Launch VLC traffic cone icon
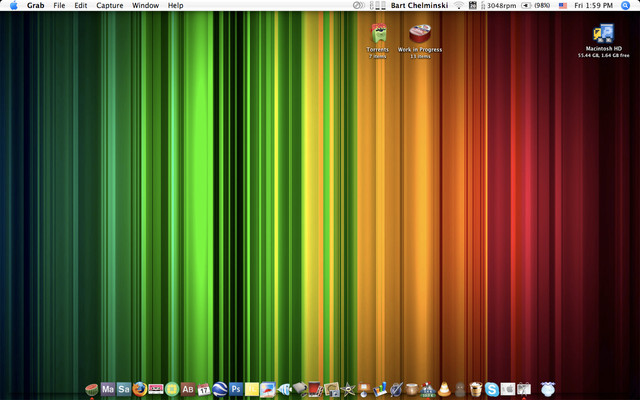This screenshot has height=400, width=640. click(443, 388)
